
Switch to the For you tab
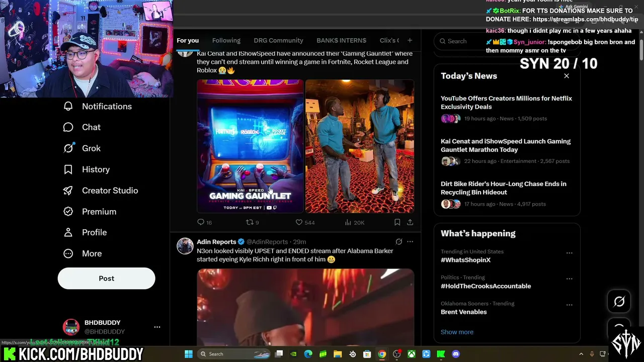(188, 40)
